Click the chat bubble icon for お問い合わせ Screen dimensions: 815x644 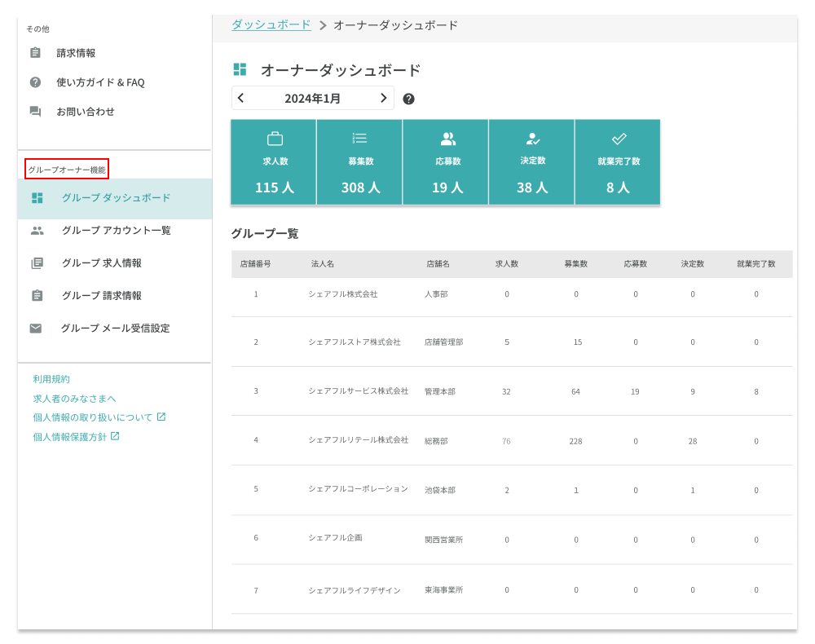35,112
